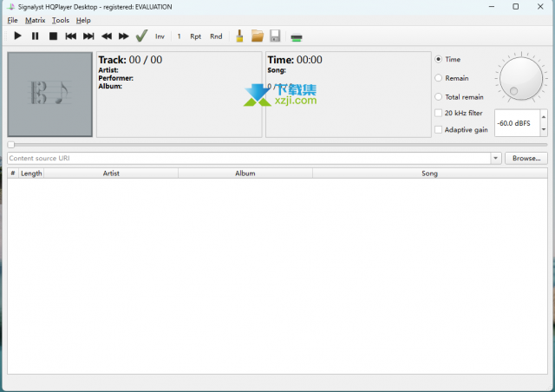The width and height of the screenshot is (555, 392).
Task: Skip to the next track
Action: click(x=88, y=36)
